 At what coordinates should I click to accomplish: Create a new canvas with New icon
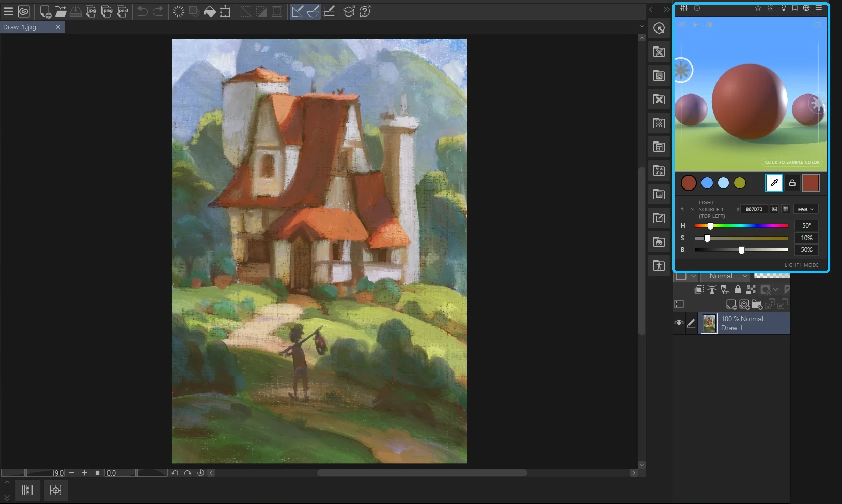pos(45,11)
